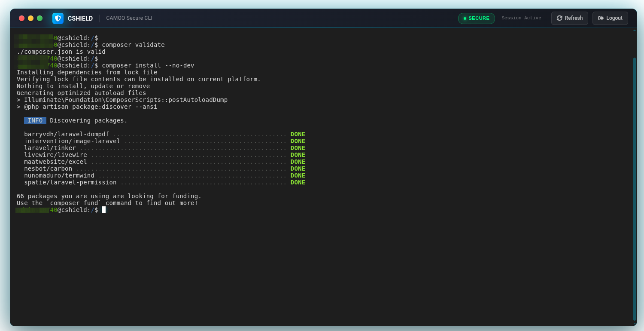Click the logout arrow icon
The height and width of the screenshot is (331, 644).
click(x=601, y=18)
